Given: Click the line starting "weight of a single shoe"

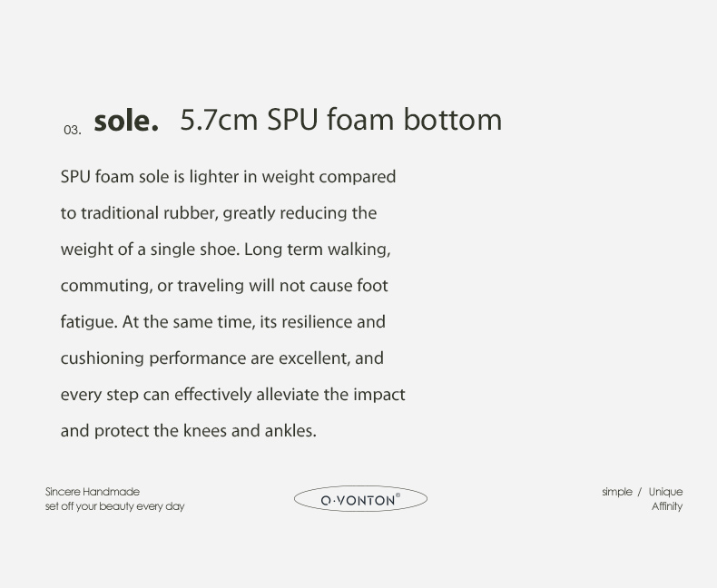Looking at the screenshot, I should point(225,250).
